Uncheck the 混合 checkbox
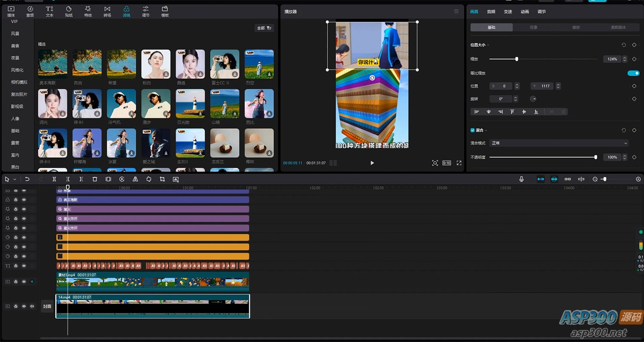This screenshot has width=644, height=342. point(473,130)
